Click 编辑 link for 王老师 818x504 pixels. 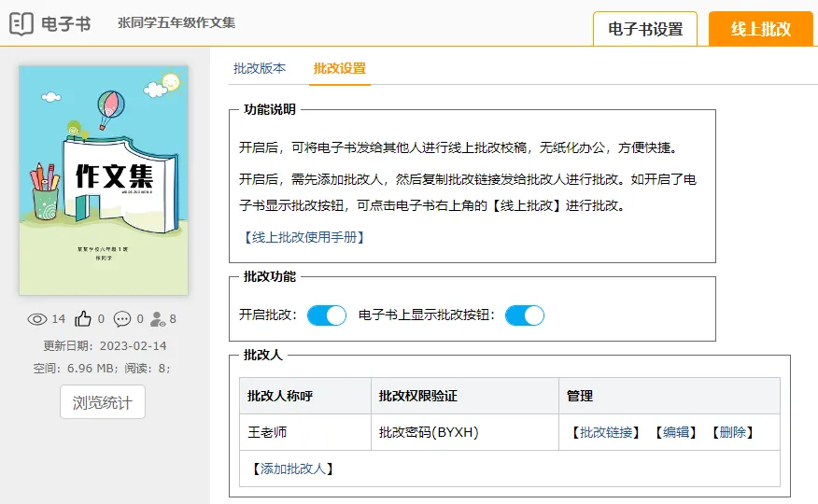click(675, 432)
